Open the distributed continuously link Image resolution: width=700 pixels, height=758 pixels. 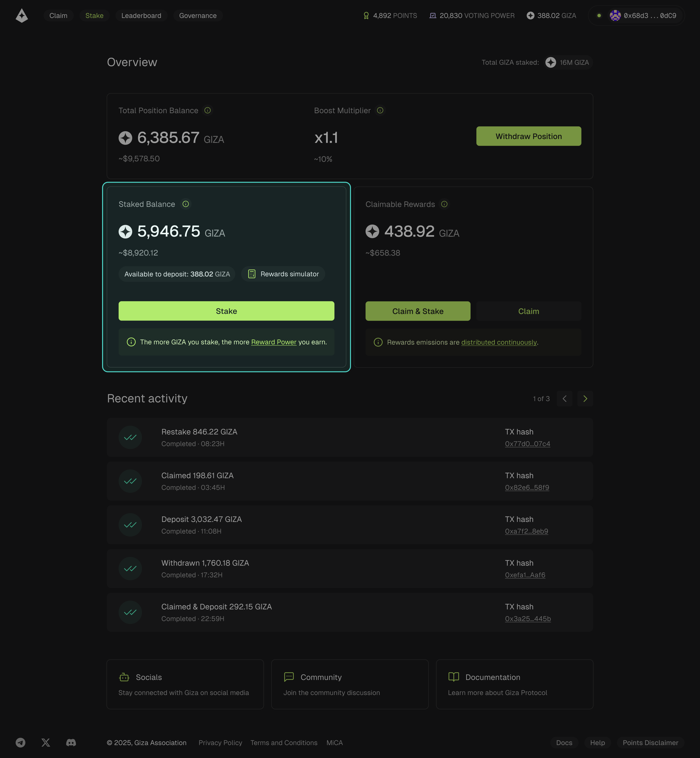pos(499,342)
